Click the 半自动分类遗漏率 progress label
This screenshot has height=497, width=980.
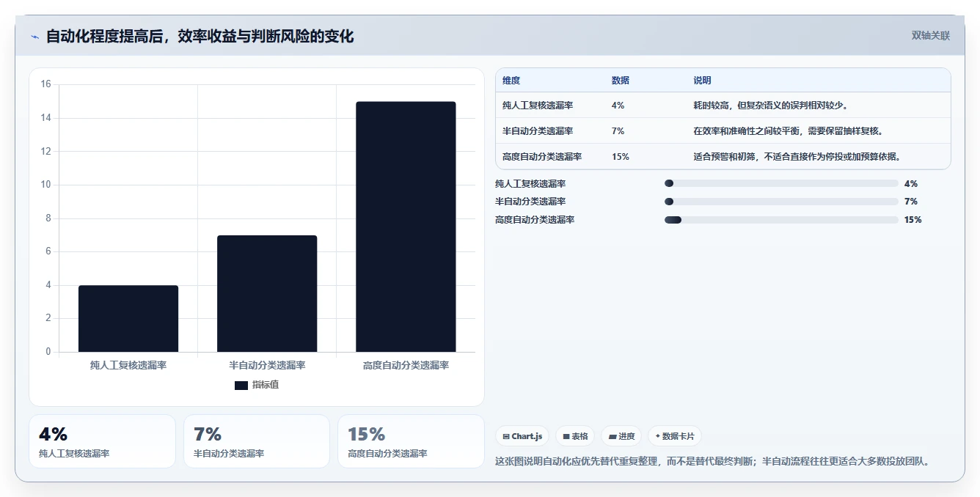tap(530, 202)
